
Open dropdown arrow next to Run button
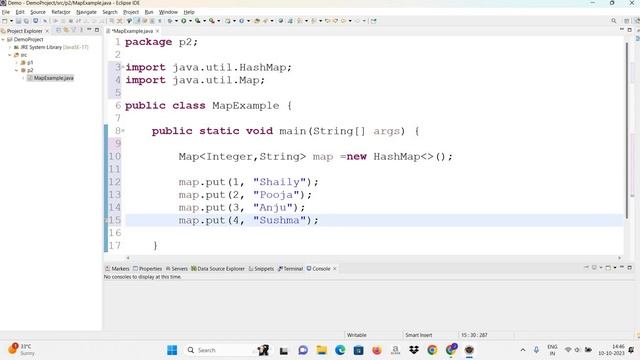[x=190, y=21]
